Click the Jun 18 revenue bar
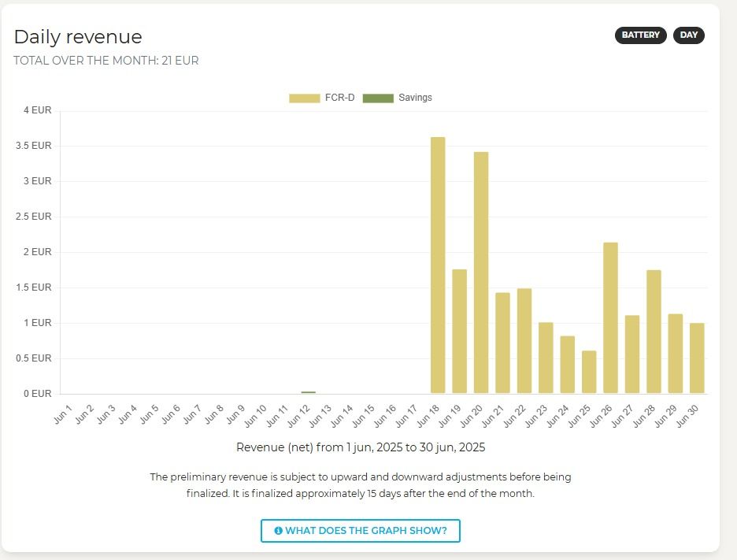Image resolution: width=737 pixels, height=560 pixels. point(438,265)
